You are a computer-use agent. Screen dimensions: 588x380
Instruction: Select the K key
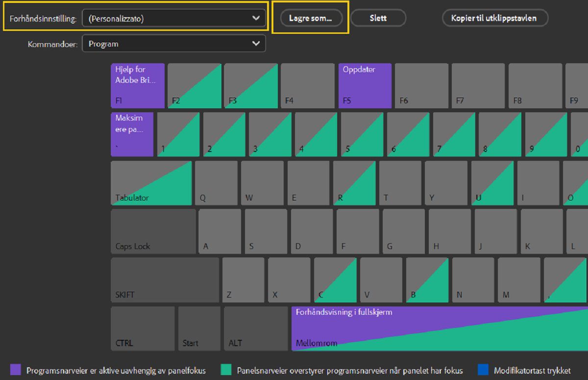[542, 231]
